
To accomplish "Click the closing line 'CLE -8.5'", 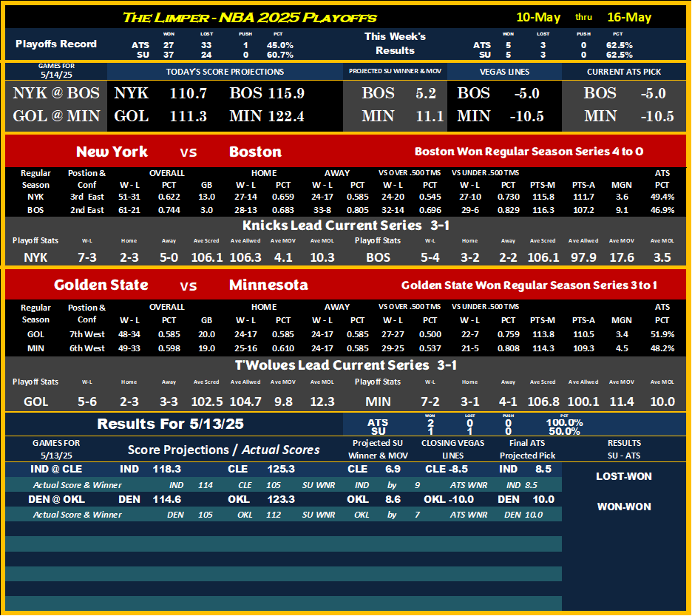I will 447,469.
